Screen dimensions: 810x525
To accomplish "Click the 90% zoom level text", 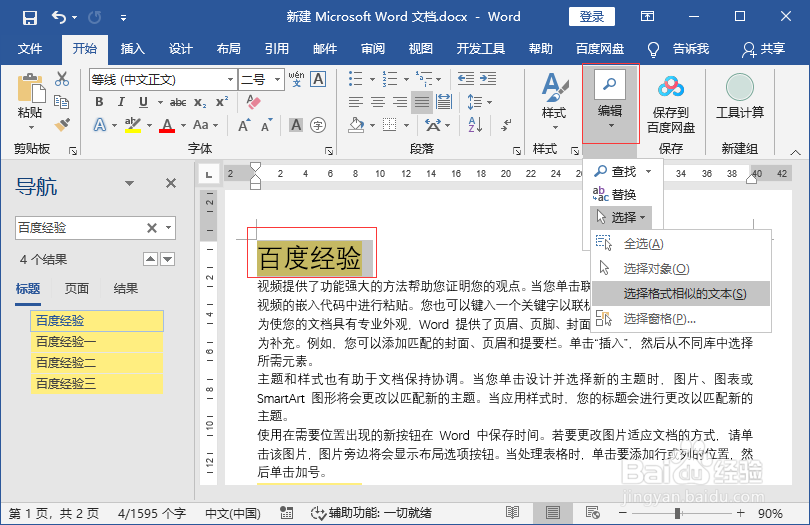I will (x=770, y=513).
